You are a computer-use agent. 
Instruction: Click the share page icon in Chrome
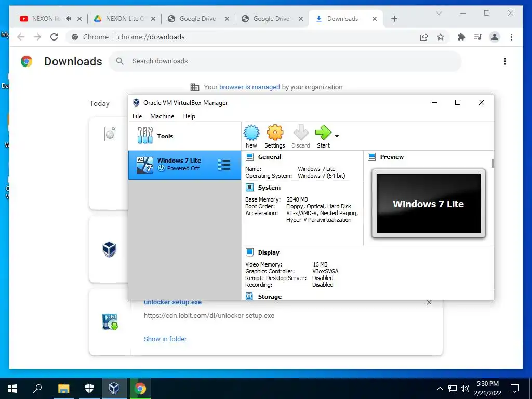tap(424, 37)
